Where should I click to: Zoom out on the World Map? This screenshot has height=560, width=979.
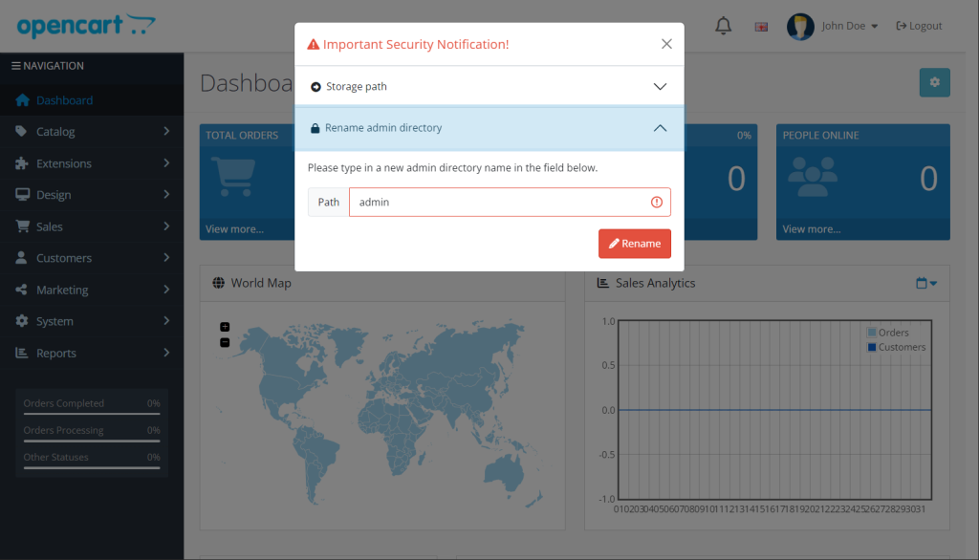click(x=224, y=341)
